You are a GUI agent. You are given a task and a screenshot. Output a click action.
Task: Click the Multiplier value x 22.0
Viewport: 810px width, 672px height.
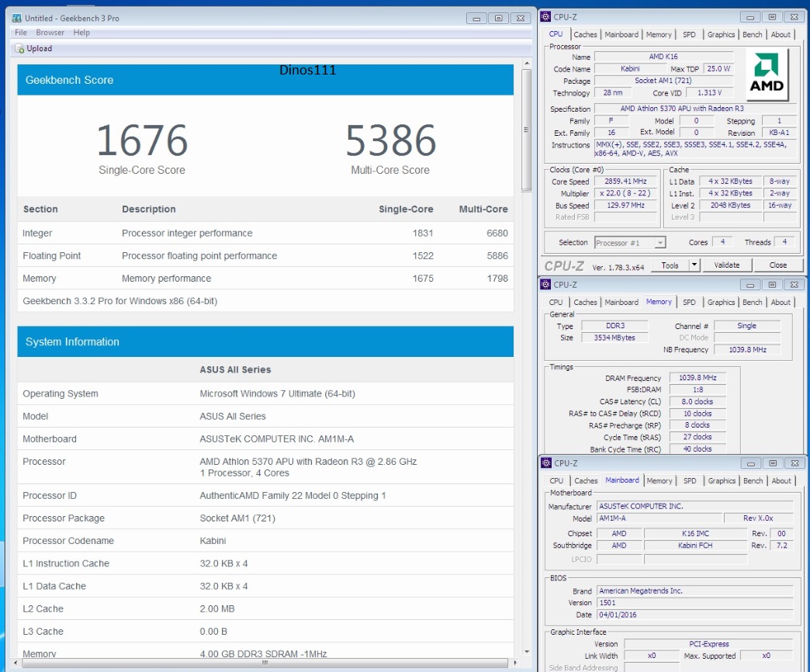click(625, 193)
